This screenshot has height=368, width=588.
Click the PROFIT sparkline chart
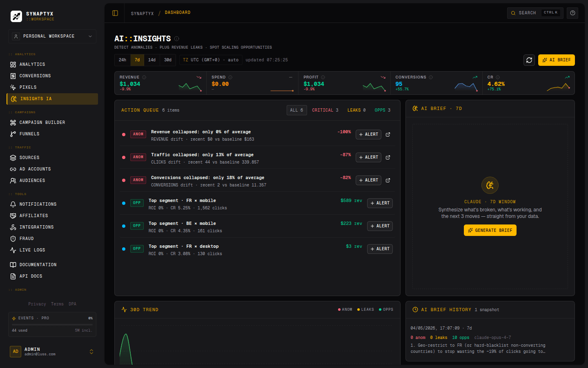[x=374, y=87]
